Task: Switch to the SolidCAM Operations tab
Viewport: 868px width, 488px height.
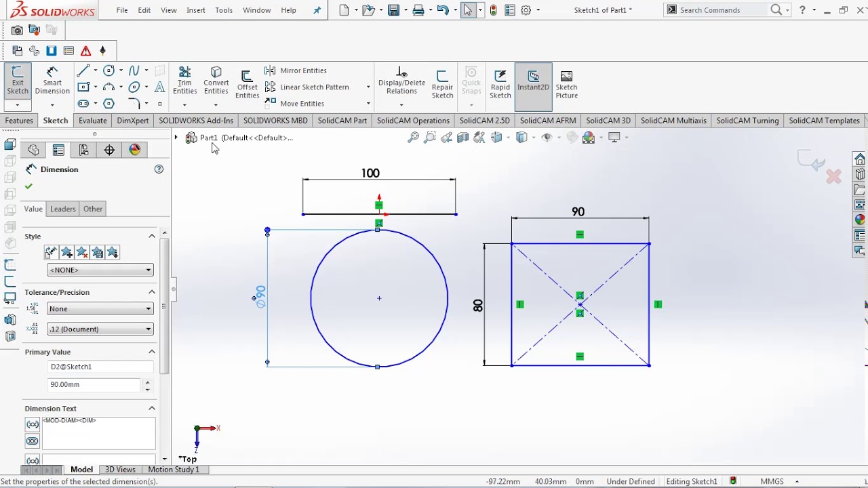Action: point(413,121)
